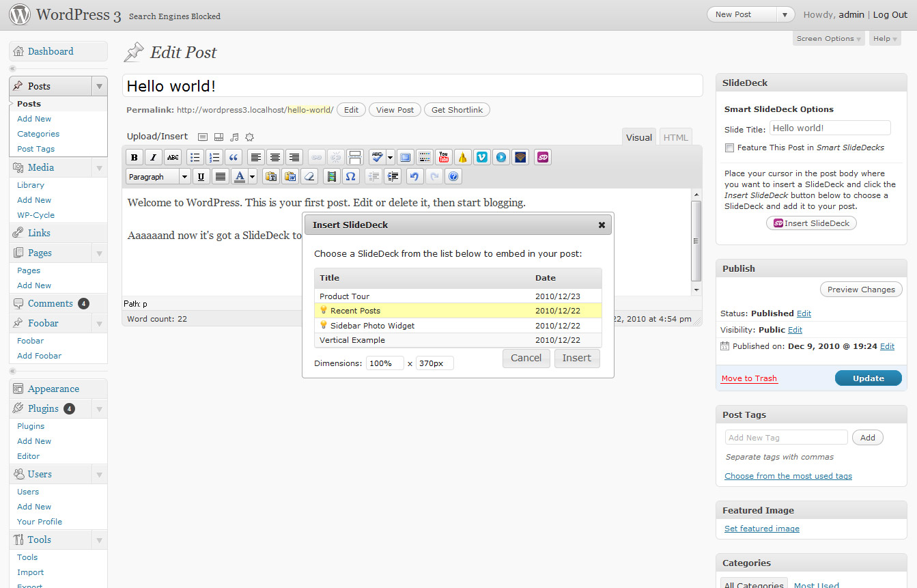Viewport: 917px width, 588px height.
Task: Toggle fullscreen editing mode icon
Action: point(406,157)
